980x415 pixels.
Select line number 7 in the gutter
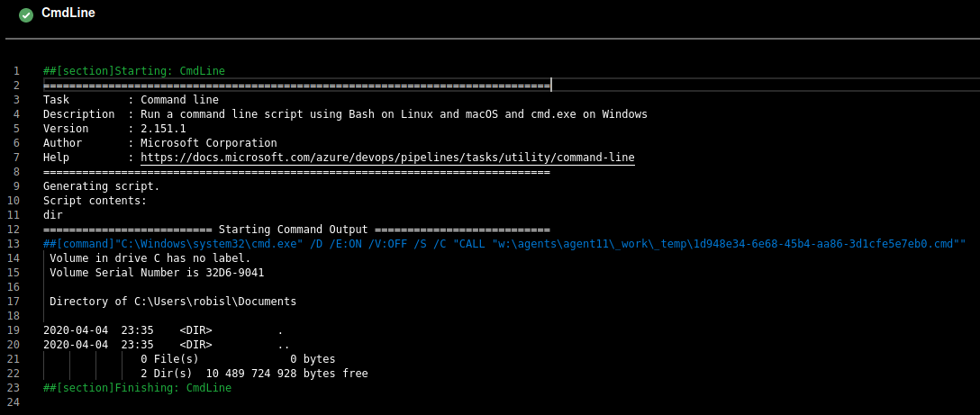(16, 158)
